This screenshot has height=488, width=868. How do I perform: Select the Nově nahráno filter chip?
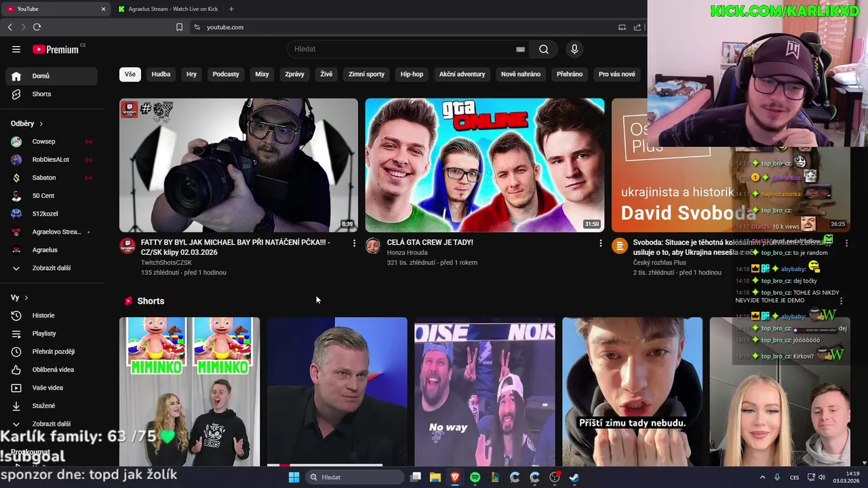pos(521,74)
